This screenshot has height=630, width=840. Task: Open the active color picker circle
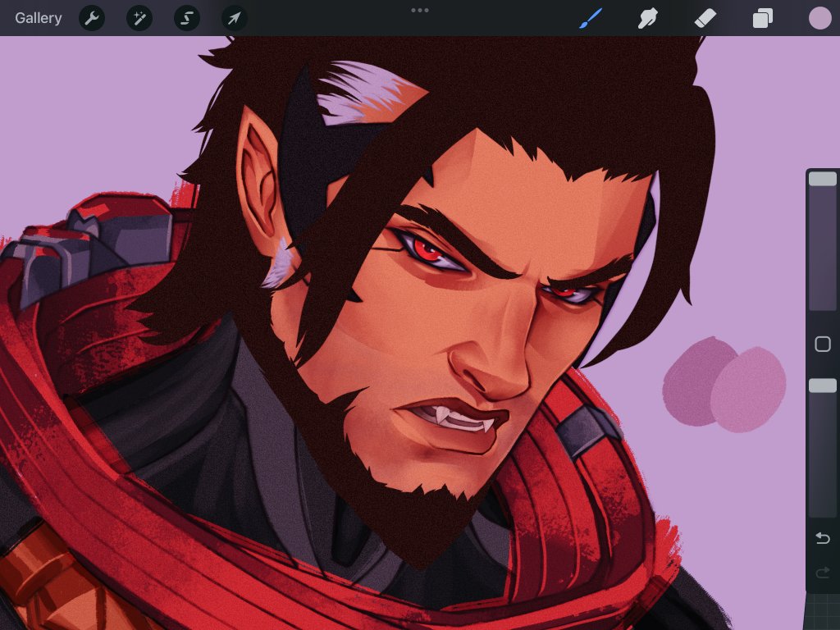(x=819, y=18)
